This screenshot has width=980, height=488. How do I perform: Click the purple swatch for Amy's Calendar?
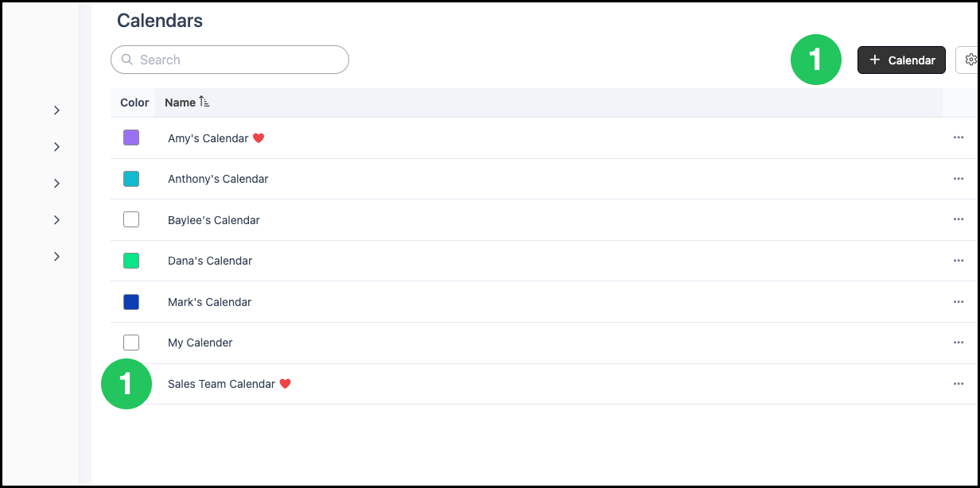tap(131, 137)
